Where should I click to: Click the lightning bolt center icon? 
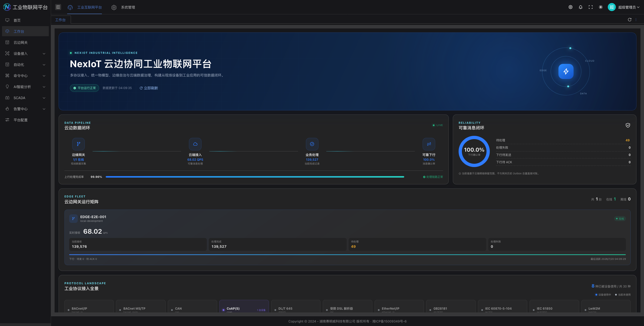click(x=566, y=71)
